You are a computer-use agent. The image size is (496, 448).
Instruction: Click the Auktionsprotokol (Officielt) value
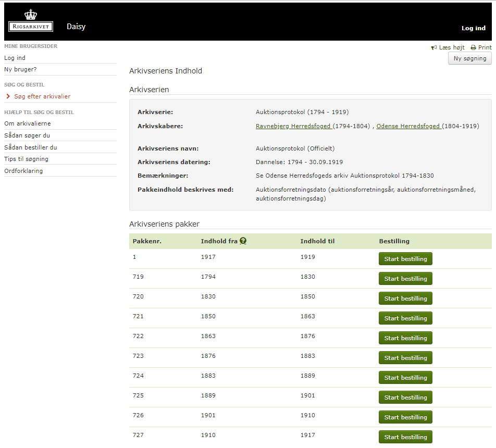(295, 148)
